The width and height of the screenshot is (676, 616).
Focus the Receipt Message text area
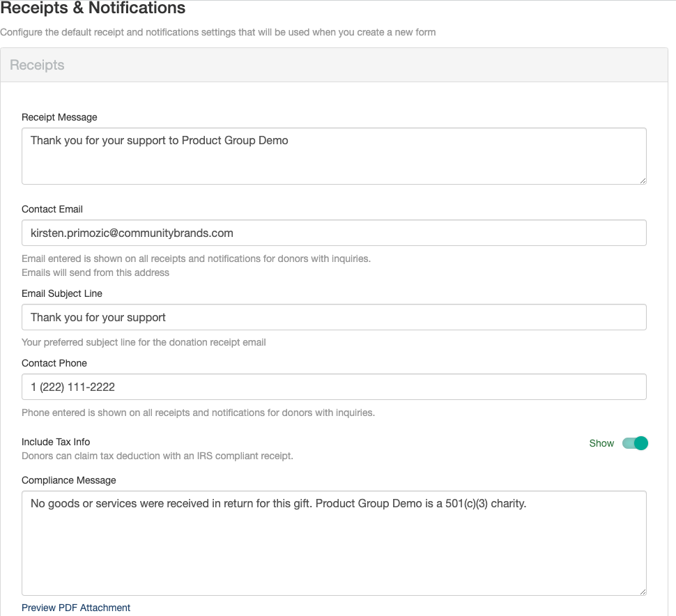click(x=334, y=156)
